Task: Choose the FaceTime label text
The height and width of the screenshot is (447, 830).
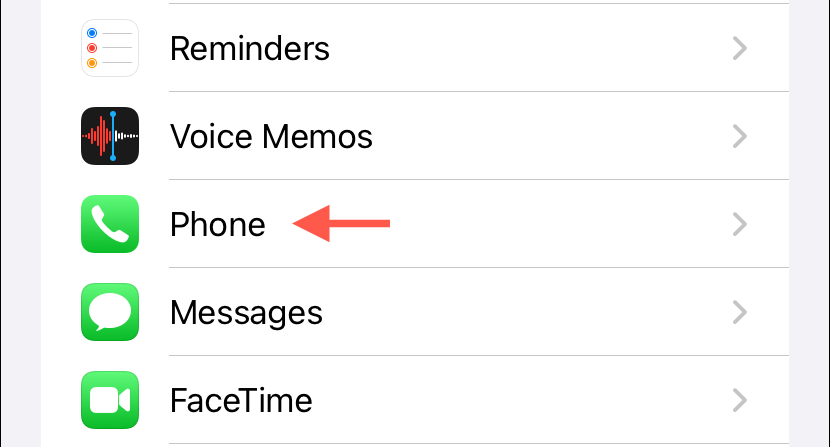Action: [241, 400]
